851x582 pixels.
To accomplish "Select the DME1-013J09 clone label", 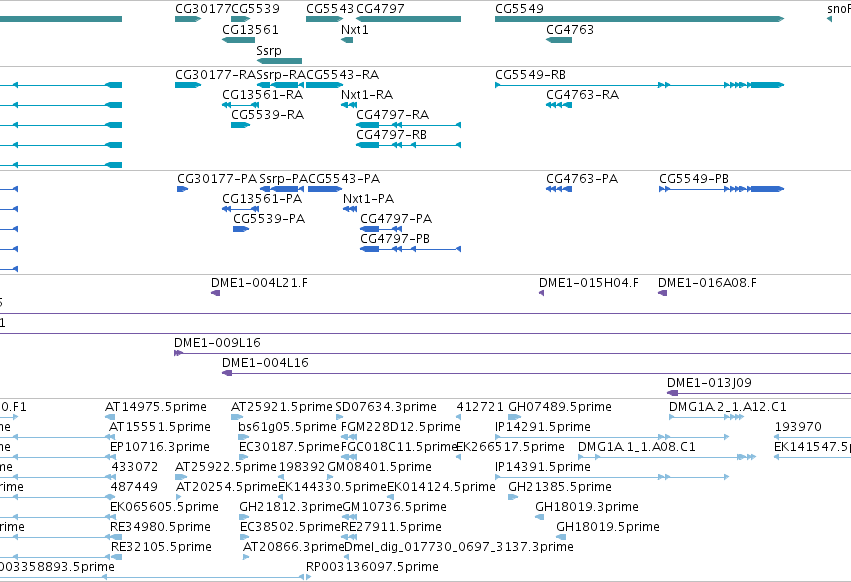I will [709, 383].
